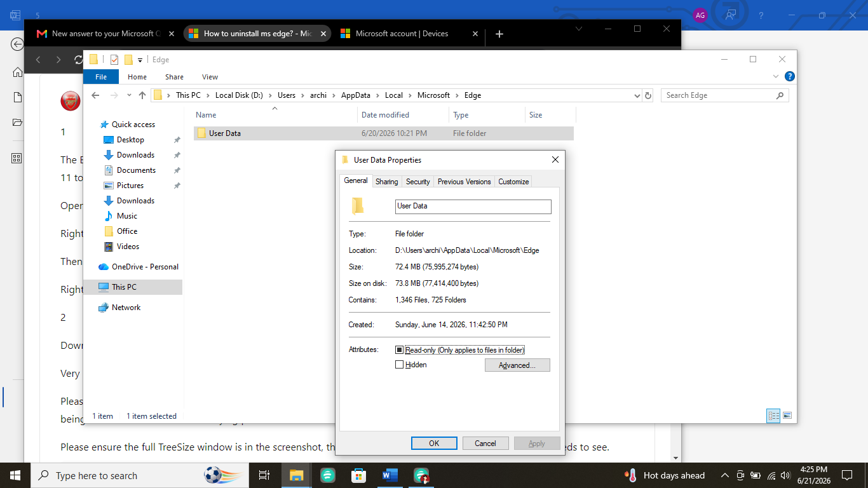Select Network in navigation pane
This screenshot has height=488, width=868.
click(x=126, y=308)
